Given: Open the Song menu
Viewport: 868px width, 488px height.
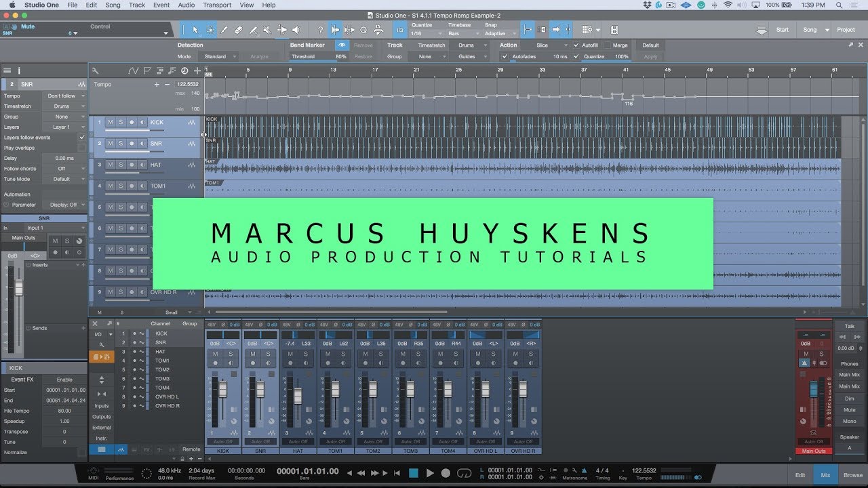Looking at the screenshot, I should pyautogui.click(x=113, y=5).
